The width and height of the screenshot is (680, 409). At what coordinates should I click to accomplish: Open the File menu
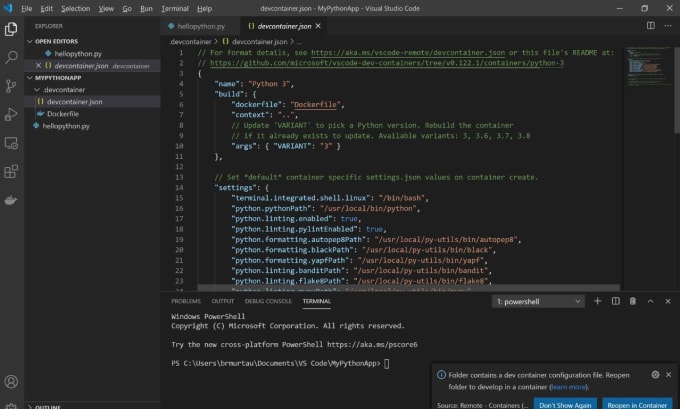pos(26,8)
